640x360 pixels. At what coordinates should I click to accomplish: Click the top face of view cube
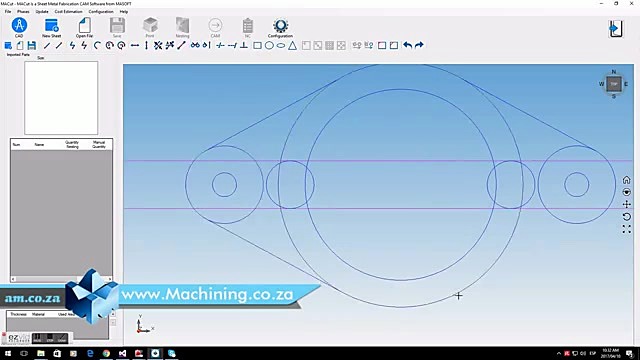tap(613, 84)
